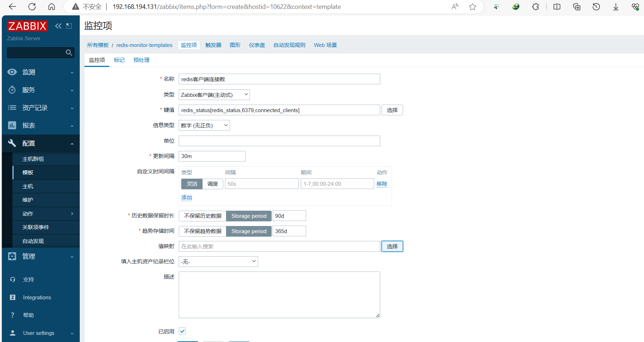Click the 名称 input field

click(279, 79)
